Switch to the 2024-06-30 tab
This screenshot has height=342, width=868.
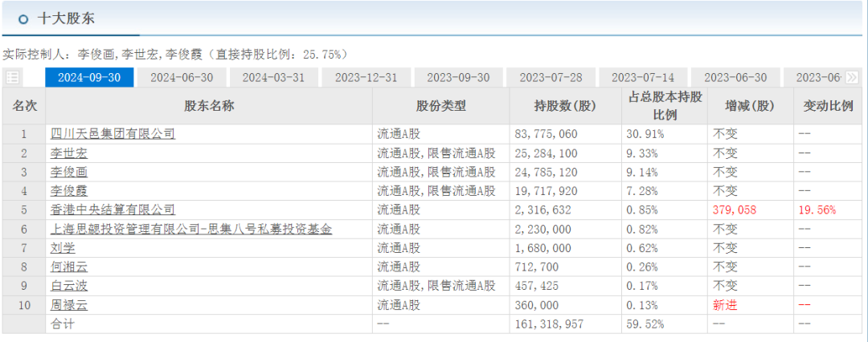click(x=181, y=78)
